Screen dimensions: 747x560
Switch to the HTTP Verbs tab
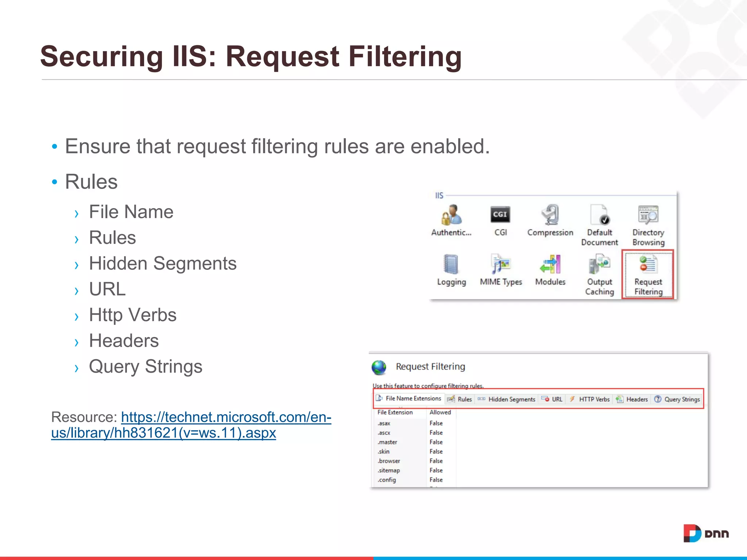(x=589, y=399)
